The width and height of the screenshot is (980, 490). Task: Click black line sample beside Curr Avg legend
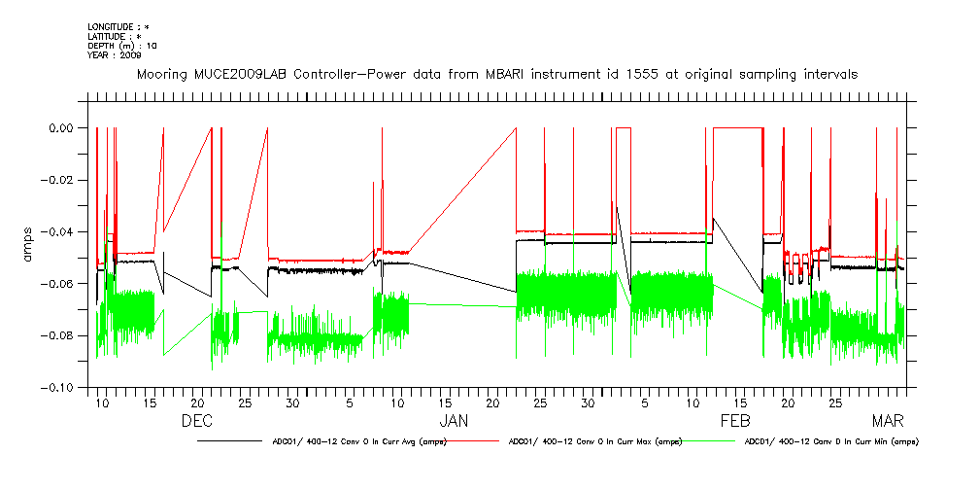pyautogui.click(x=229, y=441)
